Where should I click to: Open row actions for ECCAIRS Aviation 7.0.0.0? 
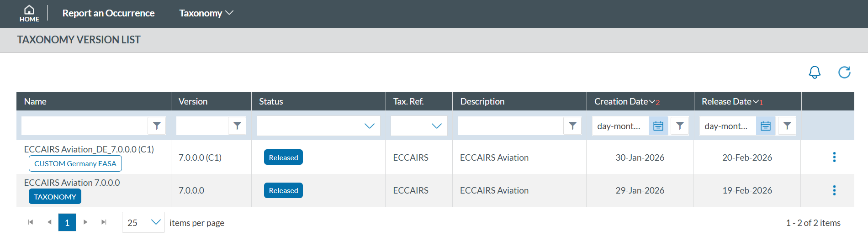pyautogui.click(x=834, y=190)
